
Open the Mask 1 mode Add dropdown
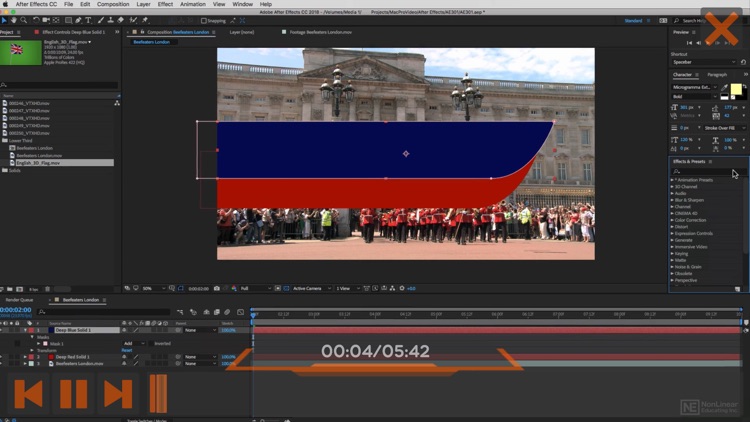tap(134, 344)
